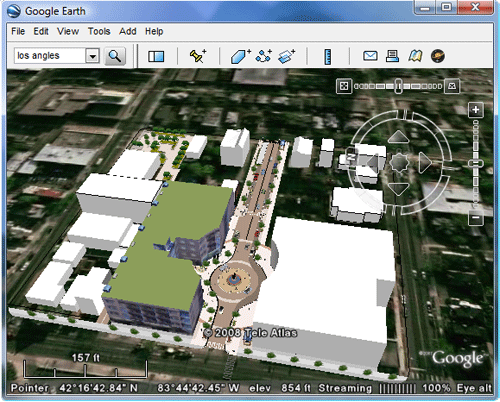Add a path tool icon
This screenshot has width=500, height=402.
[x=263, y=56]
